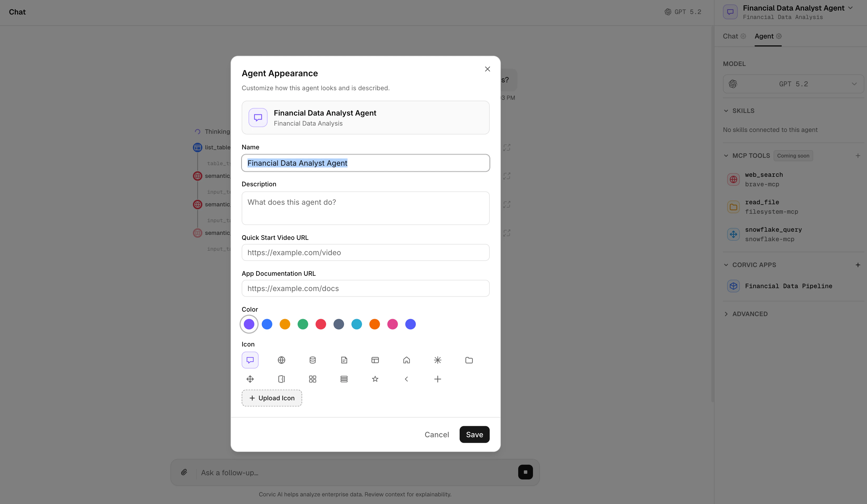Click the Upload Icon button
The image size is (867, 504).
tap(271, 398)
